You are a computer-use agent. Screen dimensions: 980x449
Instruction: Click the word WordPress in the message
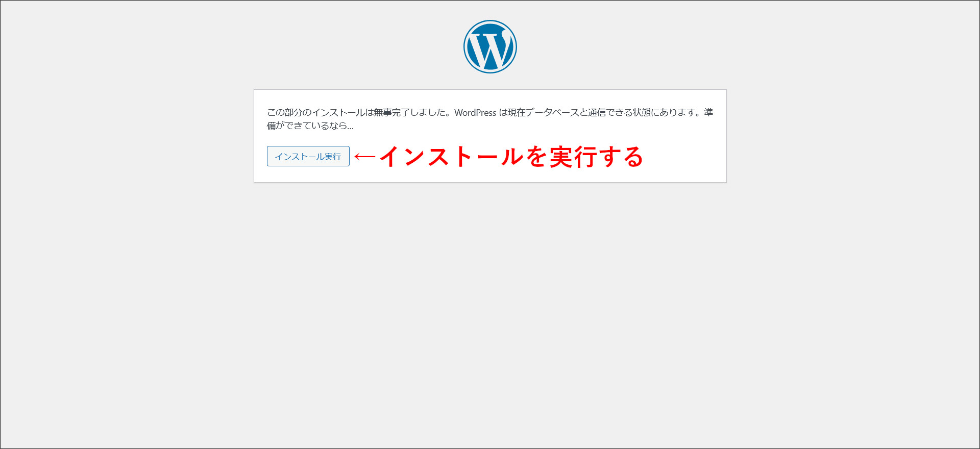pos(475,113)
